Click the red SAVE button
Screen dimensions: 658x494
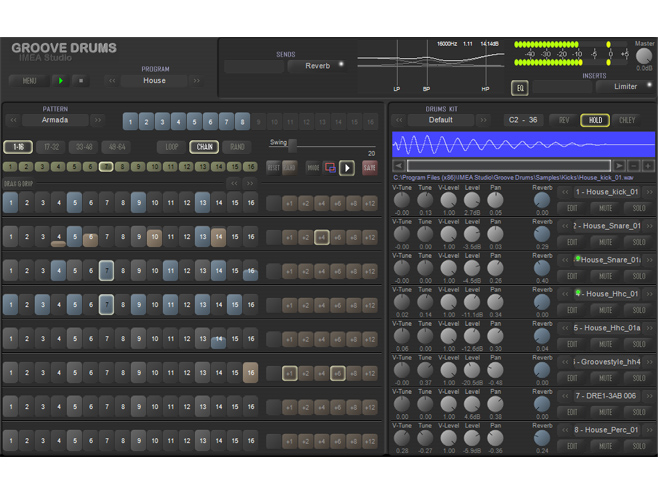click(x=369, y=168)
